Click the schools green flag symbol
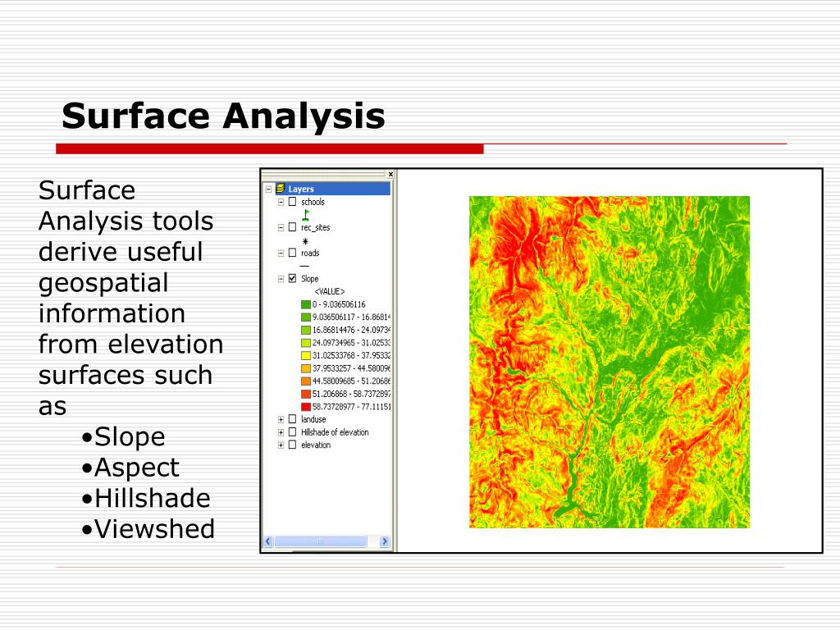840x630 pixels. [x=306, y=216]
